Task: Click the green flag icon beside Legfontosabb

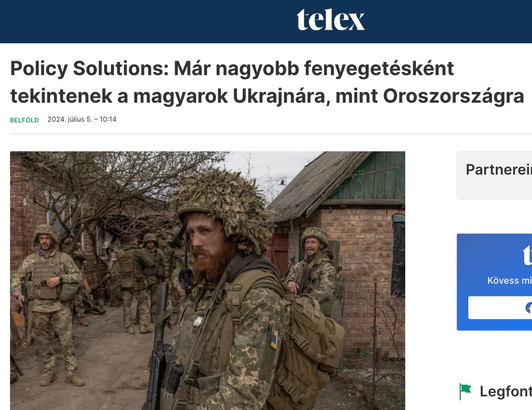Action: pyautogui.click(x=465, y=391)
